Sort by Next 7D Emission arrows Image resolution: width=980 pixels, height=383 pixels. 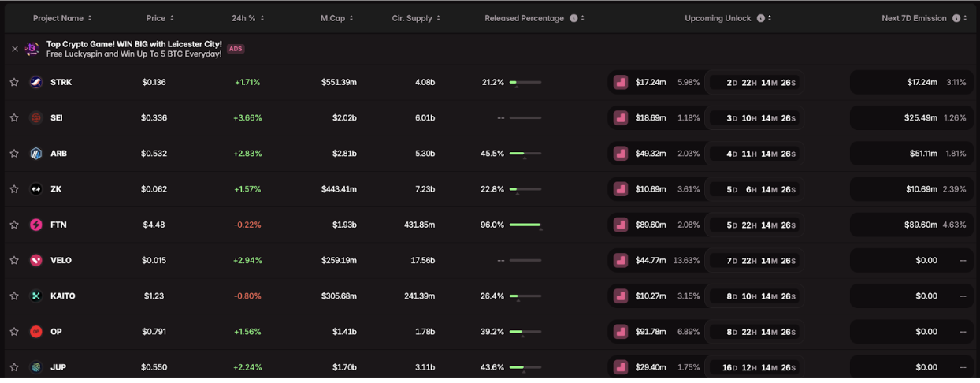pos(965,18)
